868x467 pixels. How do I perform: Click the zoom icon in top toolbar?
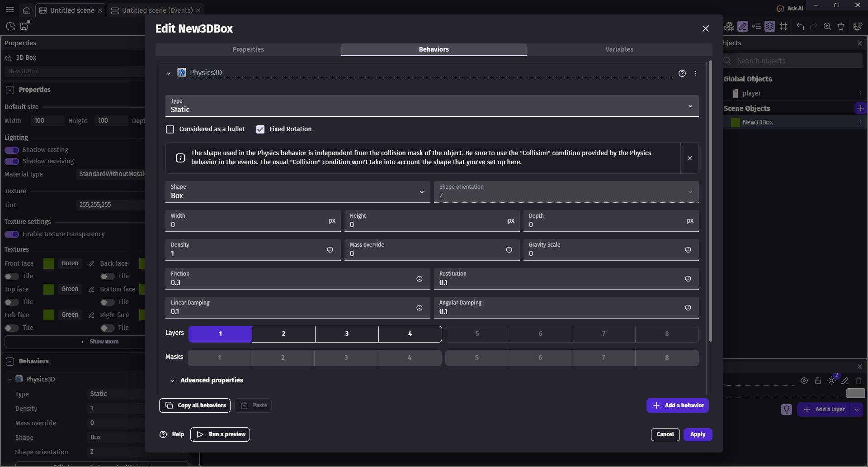click(x=827, y=26)
